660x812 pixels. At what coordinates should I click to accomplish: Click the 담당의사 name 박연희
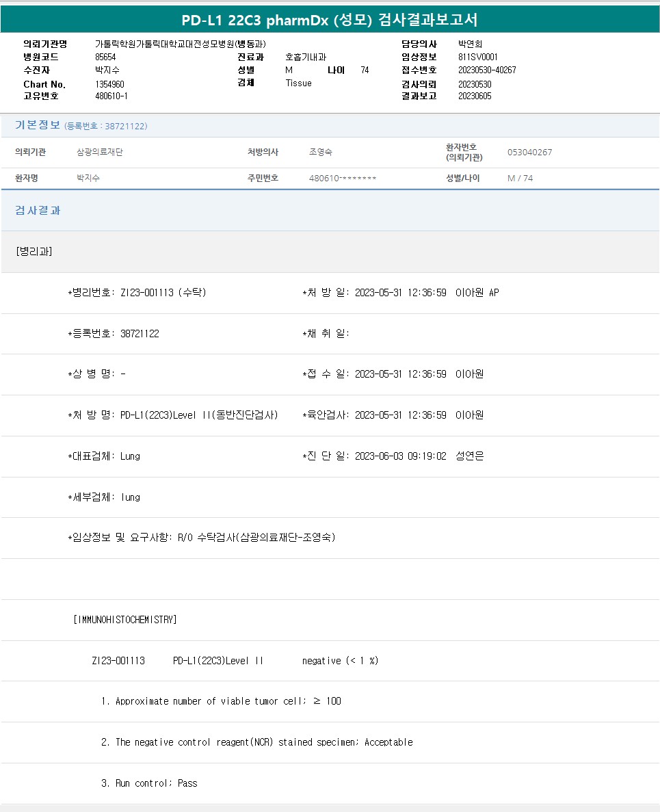pos(470,44)
